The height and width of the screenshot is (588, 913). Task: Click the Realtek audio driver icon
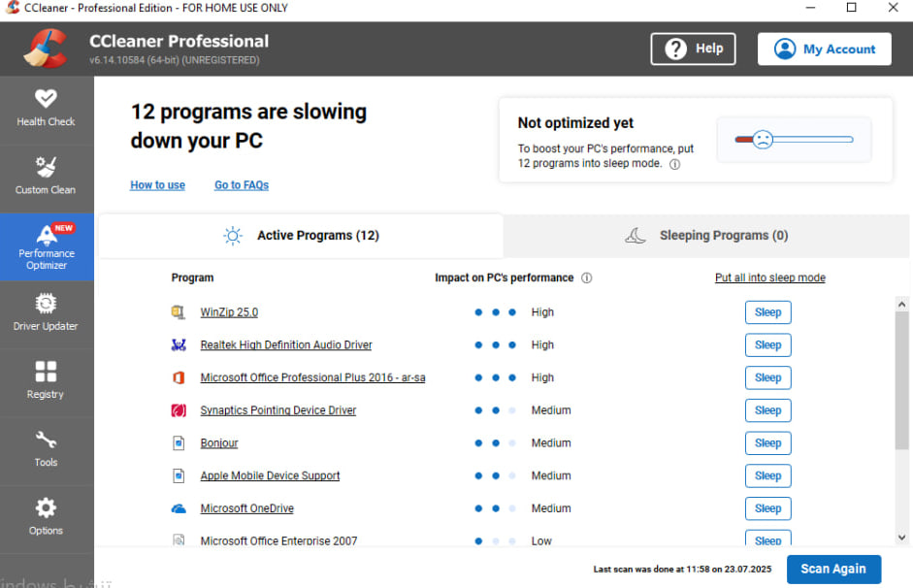click(x=179, y=345)
